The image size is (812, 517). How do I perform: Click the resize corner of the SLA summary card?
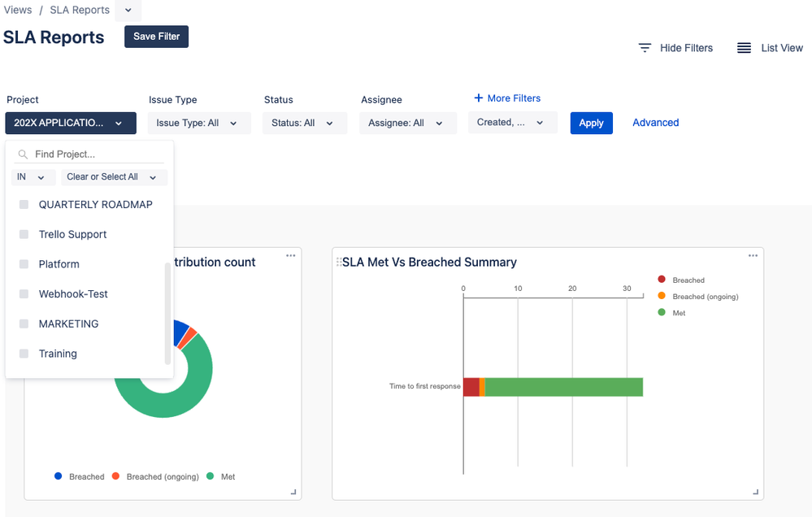[754, 491]
